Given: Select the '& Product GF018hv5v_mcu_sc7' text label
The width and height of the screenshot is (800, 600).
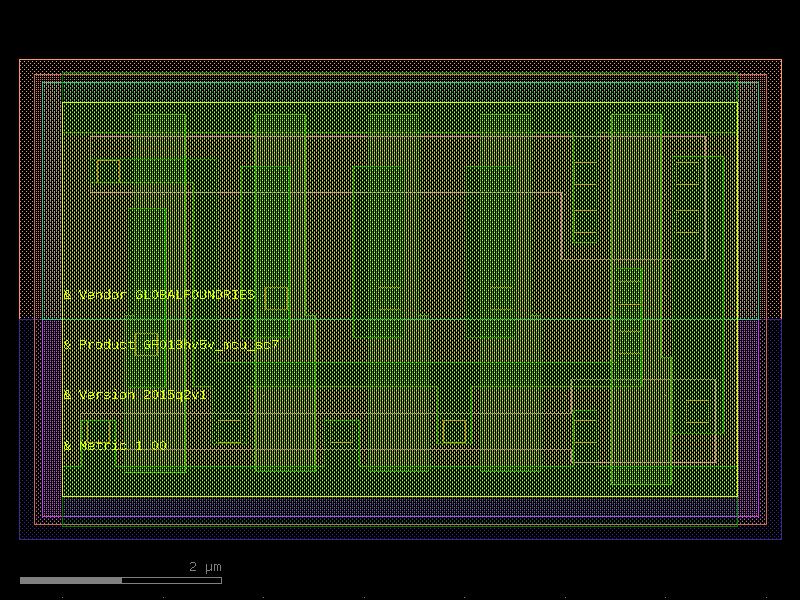Looking at the screenshot, I should [171, 345].
